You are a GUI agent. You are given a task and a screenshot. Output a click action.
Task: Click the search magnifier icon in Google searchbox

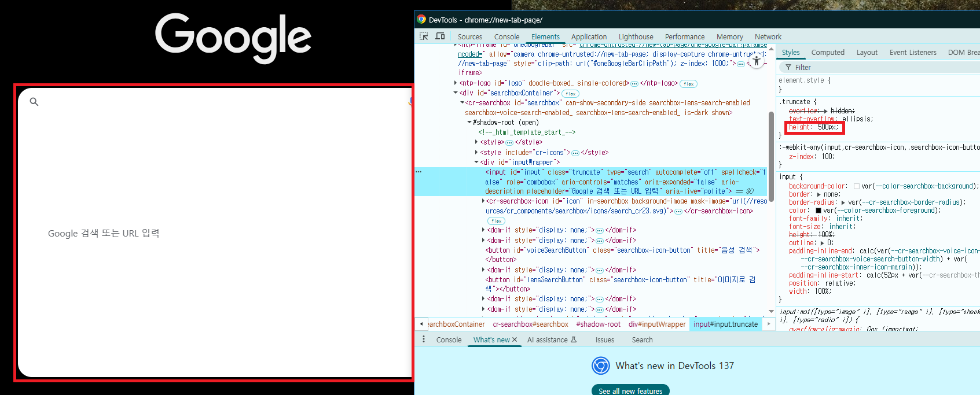tap(34, 102)
